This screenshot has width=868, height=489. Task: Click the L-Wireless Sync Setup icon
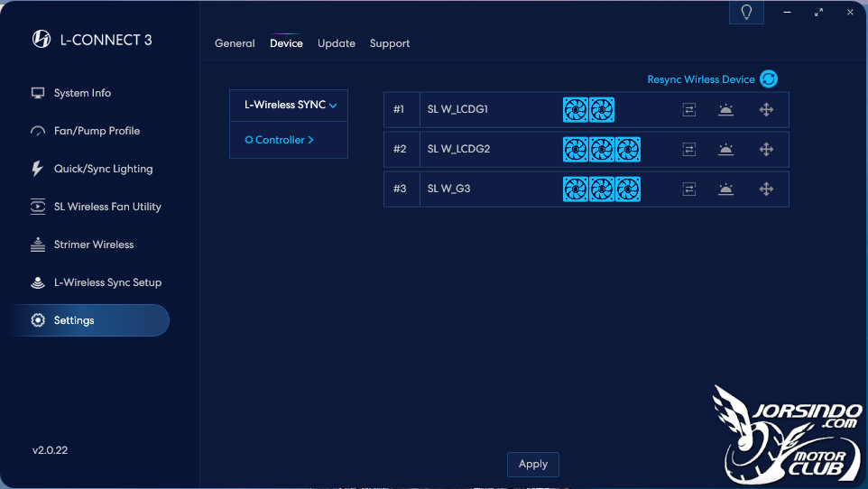38,282
